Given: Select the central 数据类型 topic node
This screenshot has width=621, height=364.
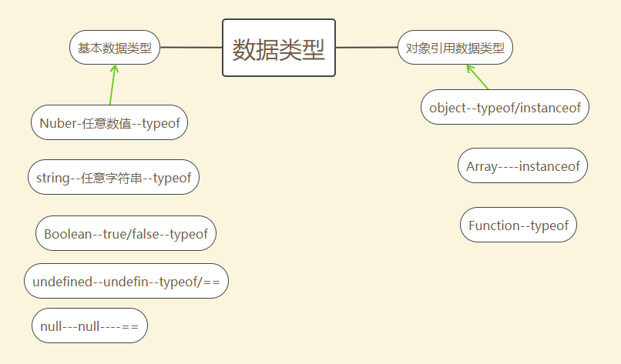Looking at the screenshot, I should [279, 48].
